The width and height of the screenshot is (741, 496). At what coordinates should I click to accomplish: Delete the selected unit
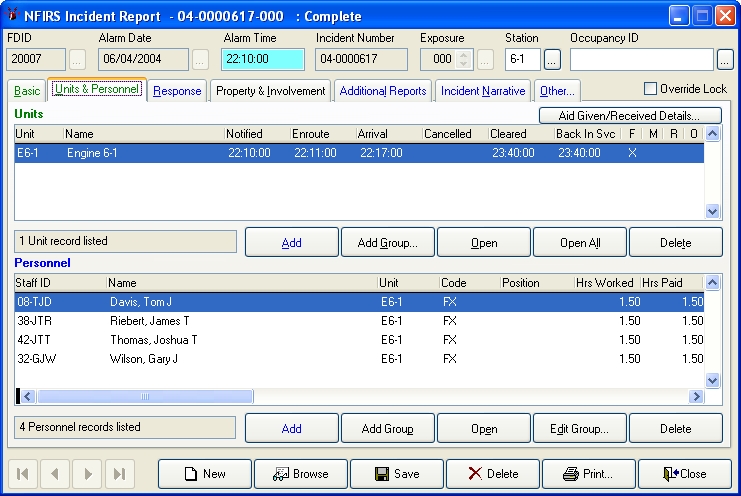click(676, 242)
